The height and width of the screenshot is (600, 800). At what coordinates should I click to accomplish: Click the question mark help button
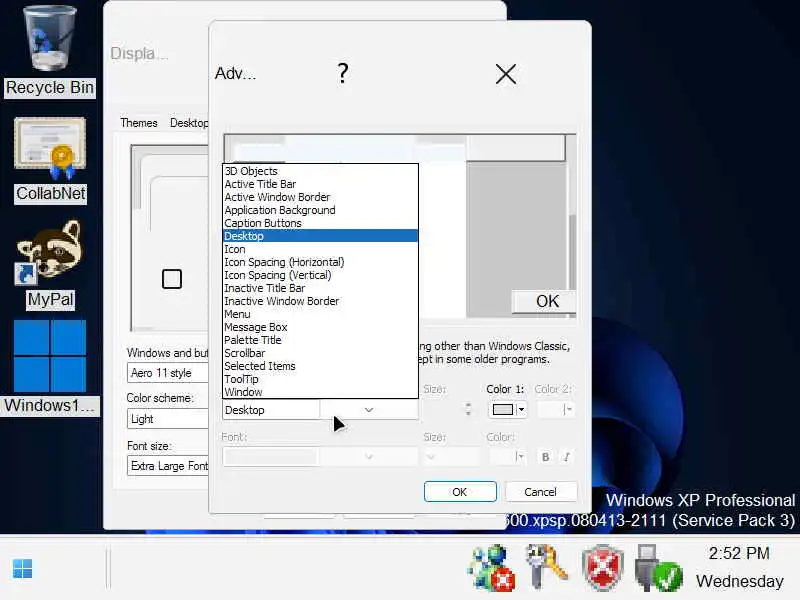point(343,73)
